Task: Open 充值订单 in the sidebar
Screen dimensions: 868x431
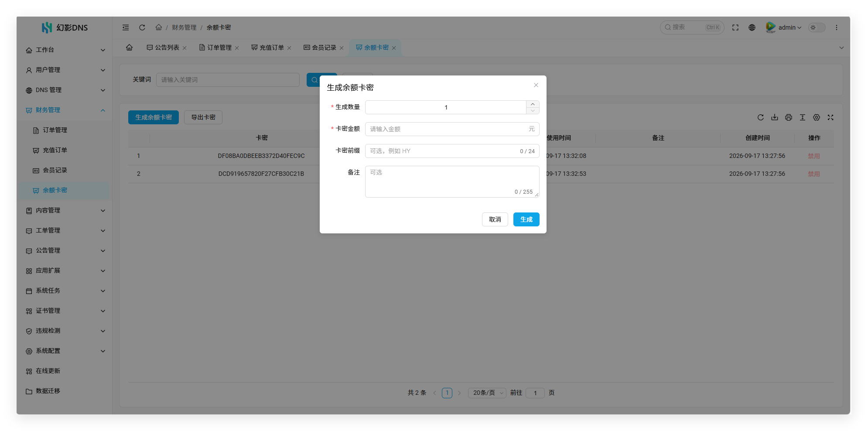Action: click(x=65, y=151)
